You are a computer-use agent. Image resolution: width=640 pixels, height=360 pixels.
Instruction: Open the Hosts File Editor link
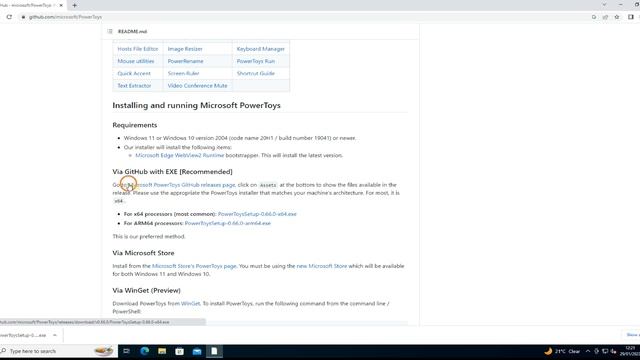pyautogui.click(x=138, y=49)
